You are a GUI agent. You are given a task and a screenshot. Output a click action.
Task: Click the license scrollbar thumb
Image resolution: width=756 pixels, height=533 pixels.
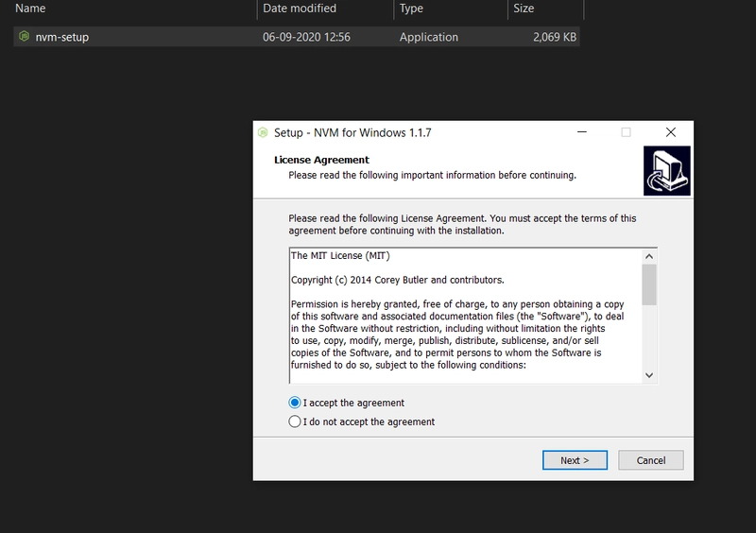(x=649, y=284)
